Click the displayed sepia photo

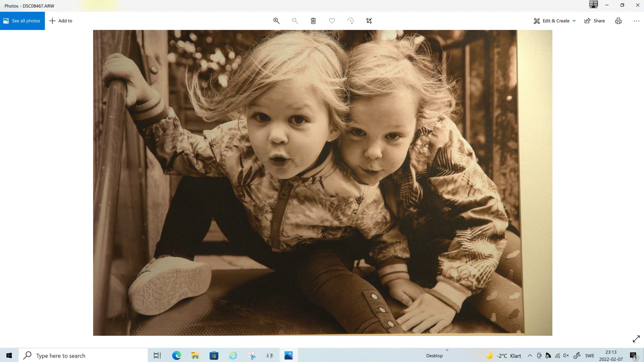click(x=322, y=183)
